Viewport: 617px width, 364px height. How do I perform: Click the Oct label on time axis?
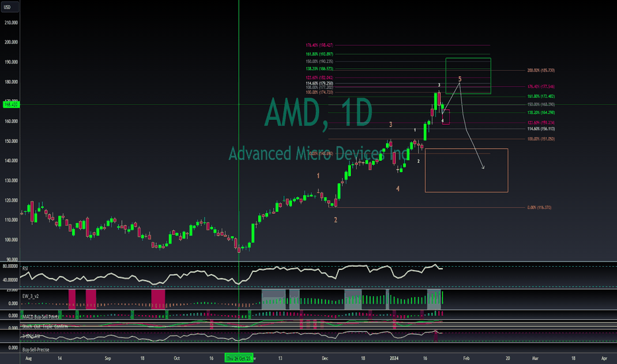coord(177,359)
